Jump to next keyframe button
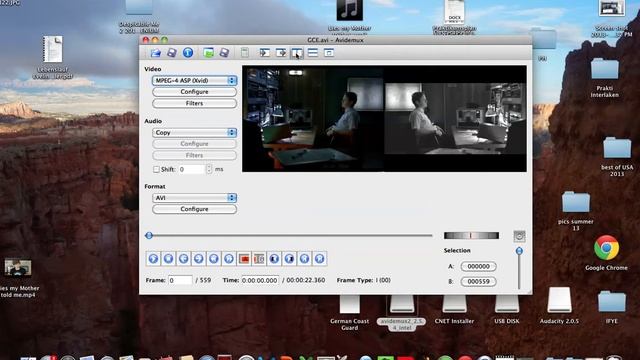This screenshot has width=640, height=360. (229, 258)
